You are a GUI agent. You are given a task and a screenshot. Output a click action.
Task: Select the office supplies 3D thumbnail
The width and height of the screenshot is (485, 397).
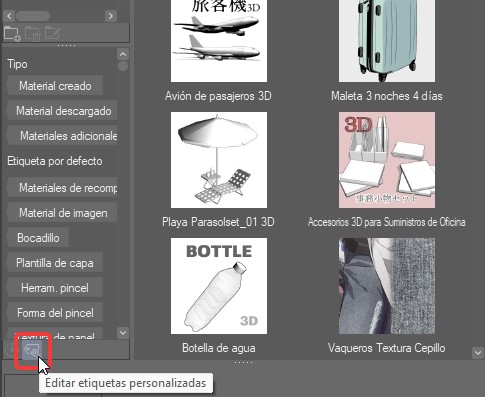click(x=387, y=160)
